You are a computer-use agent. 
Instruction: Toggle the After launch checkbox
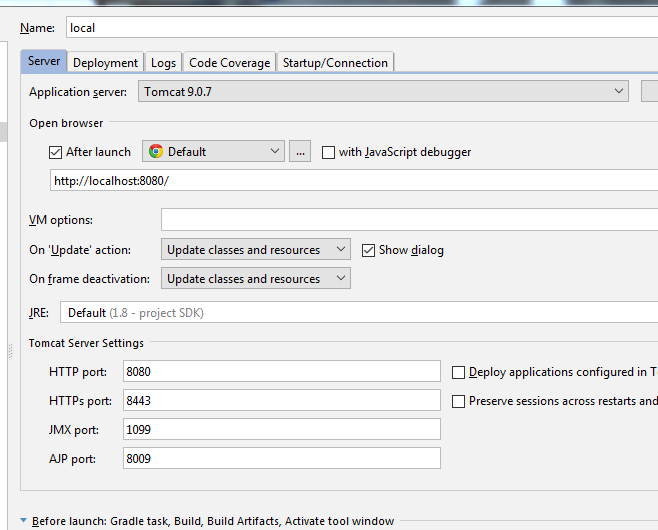click(55, 152)
